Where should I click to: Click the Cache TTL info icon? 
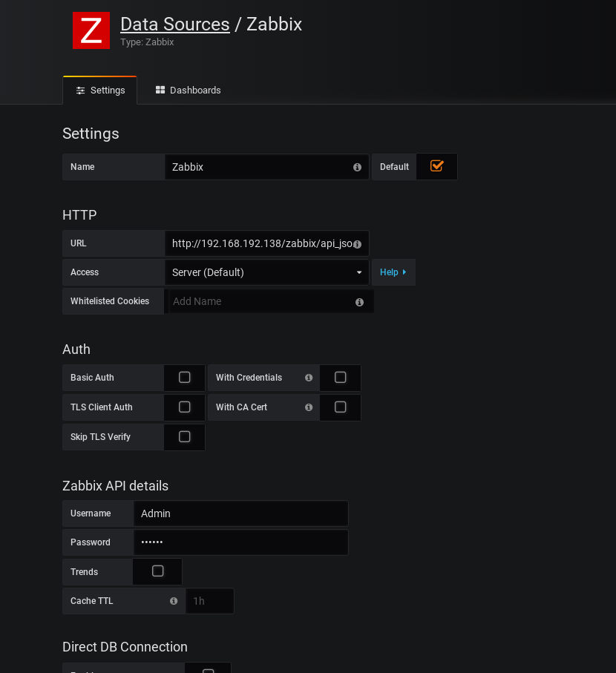[x=174, y=601]
